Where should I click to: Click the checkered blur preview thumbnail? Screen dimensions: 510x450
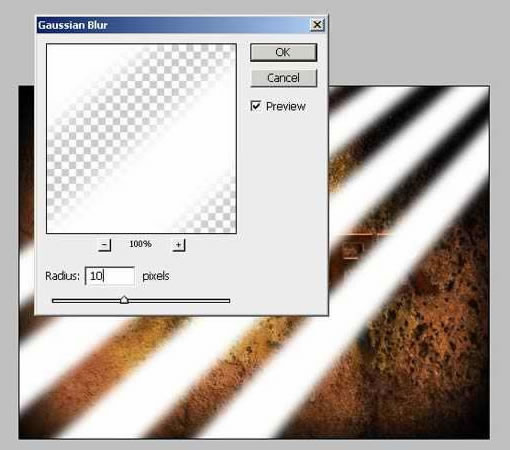click(x=142, y=138)
